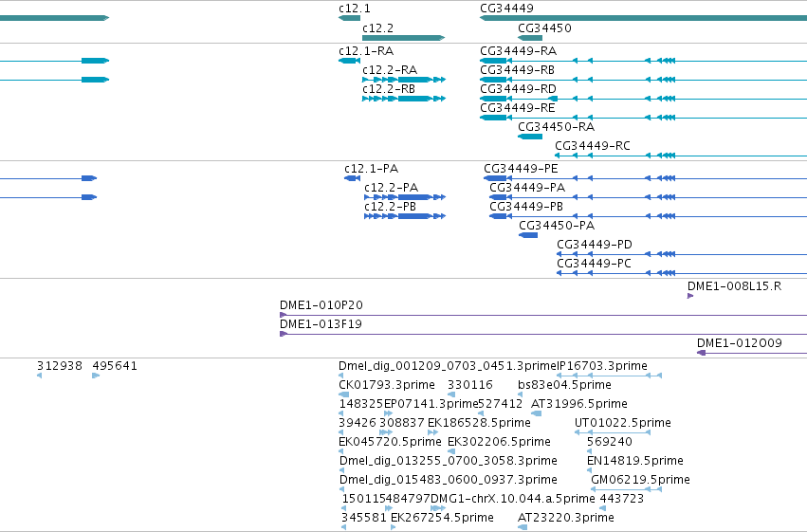Click EST feature 569240
807x532 pixels.
pos(610,443)
